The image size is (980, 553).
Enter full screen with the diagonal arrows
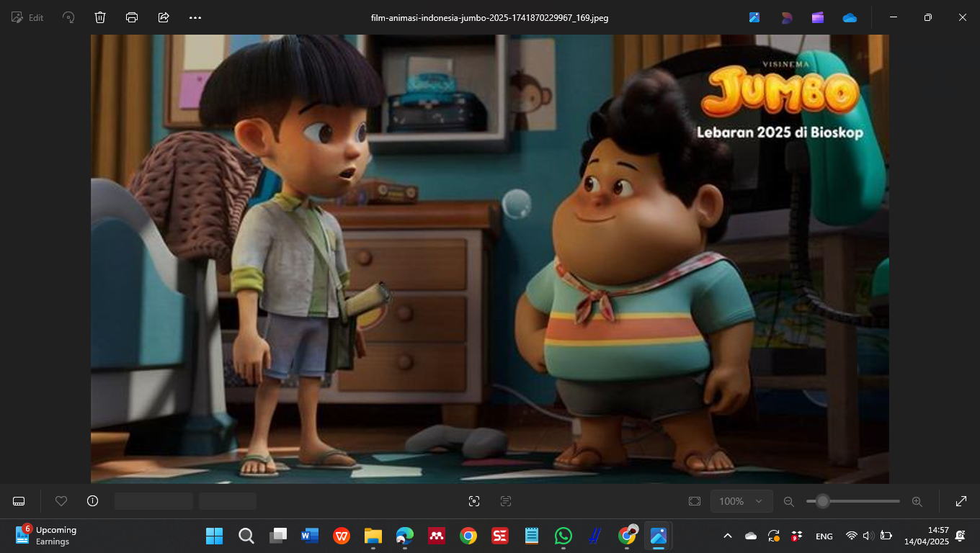(961, 501)
